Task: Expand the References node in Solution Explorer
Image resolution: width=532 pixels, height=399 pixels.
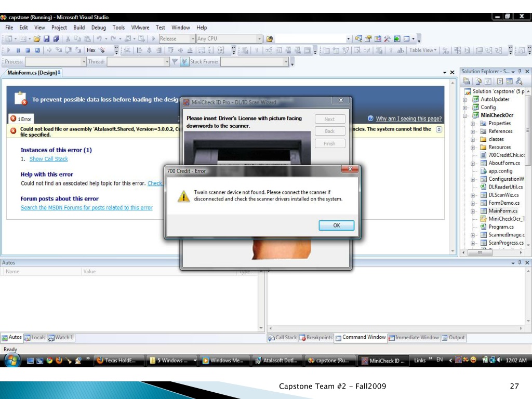Action: pos(473,131)
